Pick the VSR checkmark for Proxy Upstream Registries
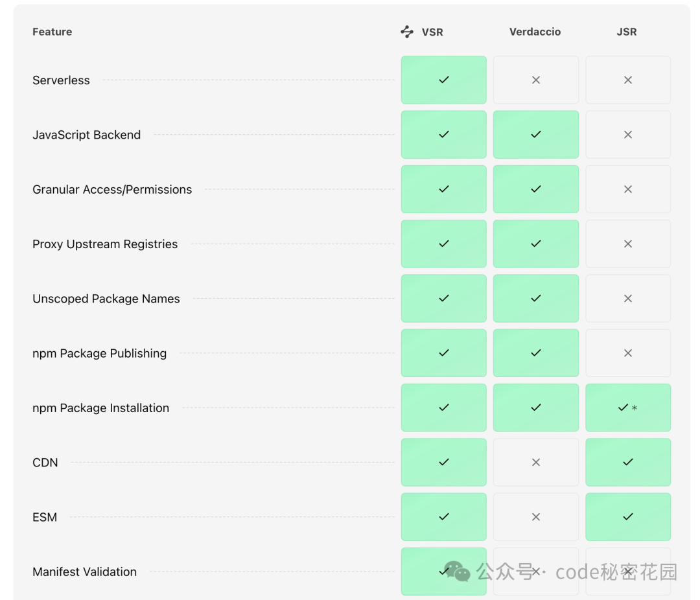 444,244
